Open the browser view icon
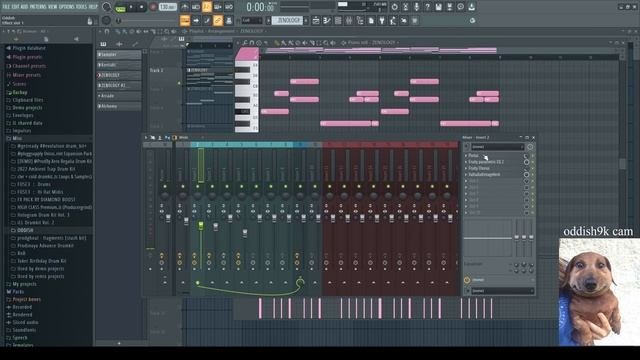The height and width of the screenshot is (360, 640). [x=360, y=20]
